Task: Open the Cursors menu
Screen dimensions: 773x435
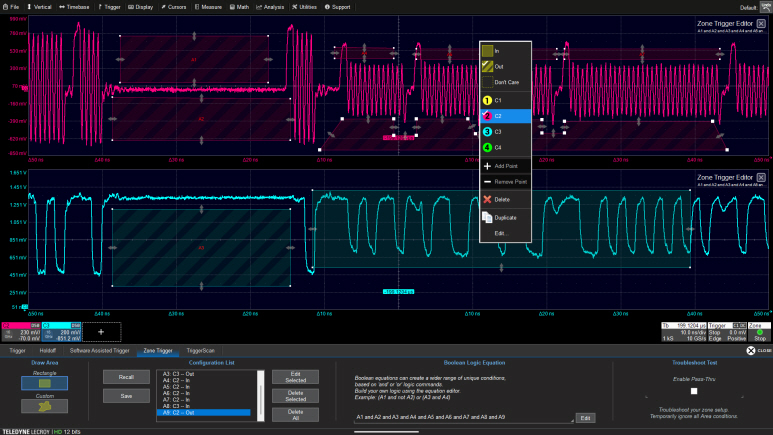Action: coord(174,7)
